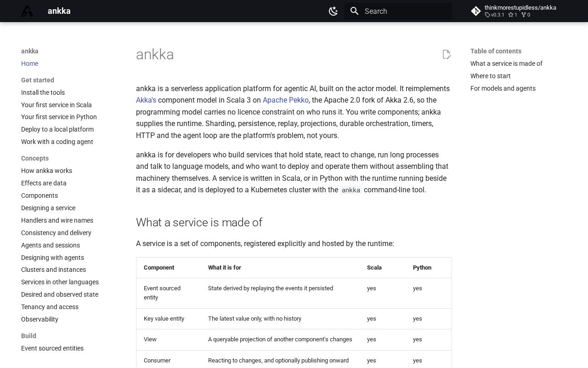588x368 pixels.
Task: Click the 'Consumer' table cell
Action: click(x=169, y=361)
